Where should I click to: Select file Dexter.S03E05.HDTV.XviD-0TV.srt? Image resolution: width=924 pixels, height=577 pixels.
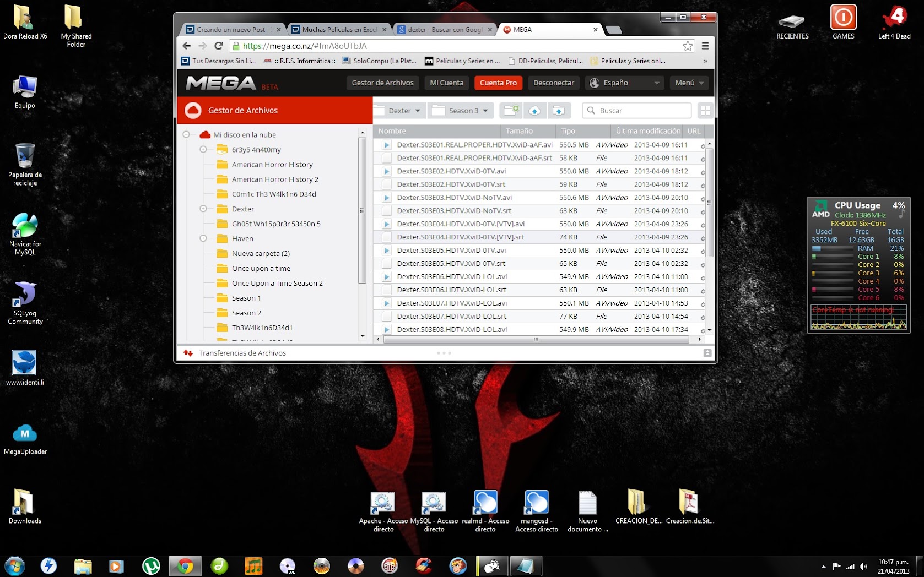(539, 264)
